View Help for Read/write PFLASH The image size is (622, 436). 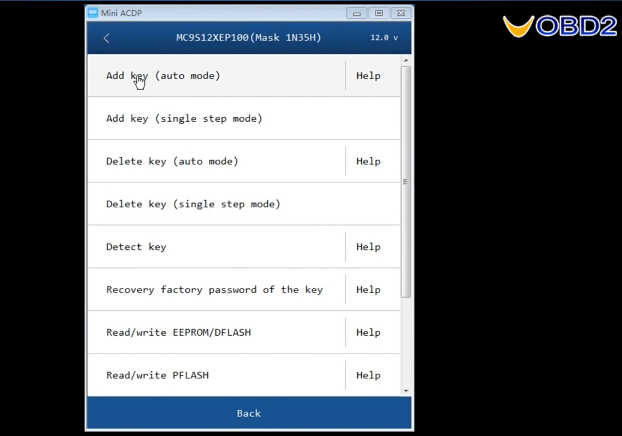[368, 375]
